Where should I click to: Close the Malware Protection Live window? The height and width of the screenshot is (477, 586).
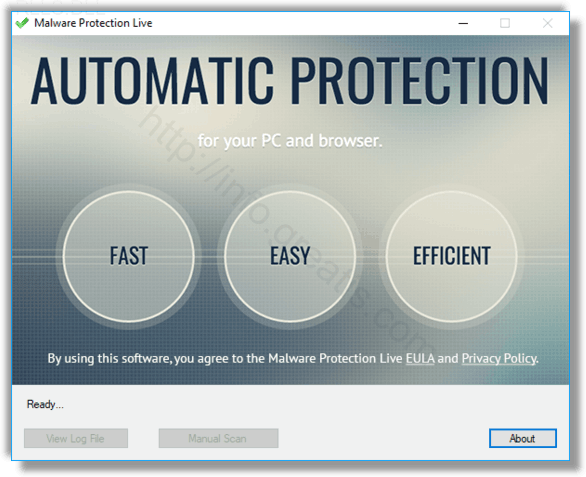pyautogui.click(x=548, y=23)
